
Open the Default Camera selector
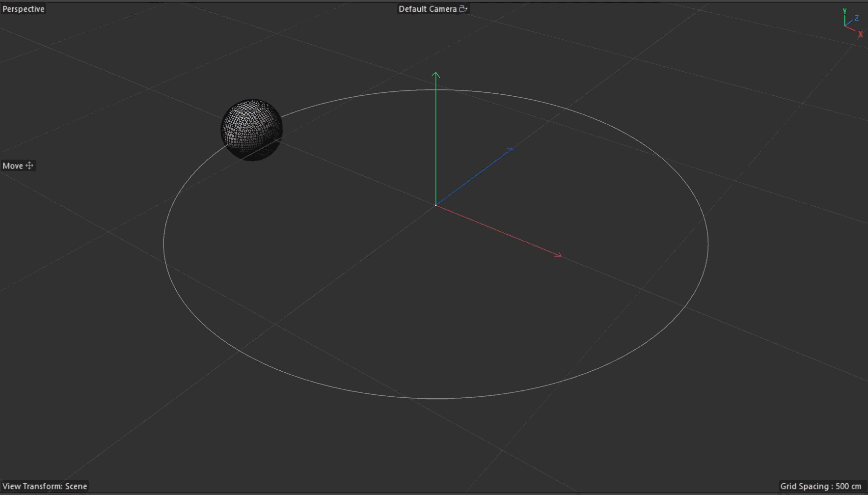click(x=433, y=9)
